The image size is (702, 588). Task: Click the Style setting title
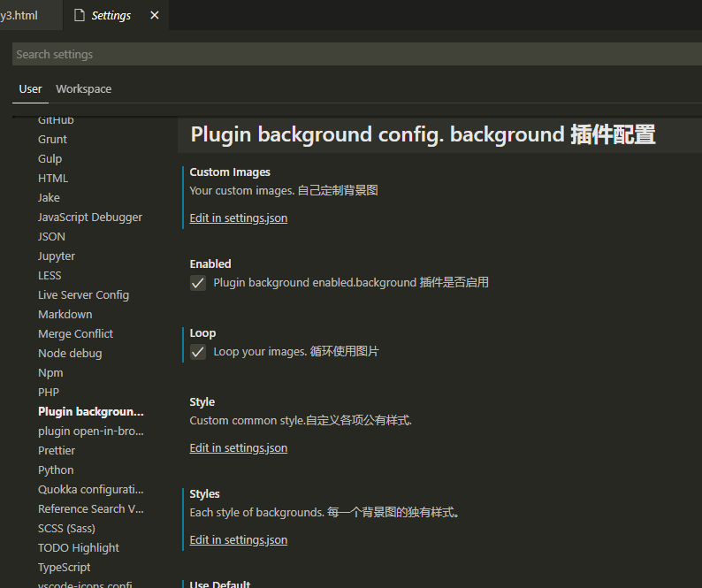(x=202, y=402)
